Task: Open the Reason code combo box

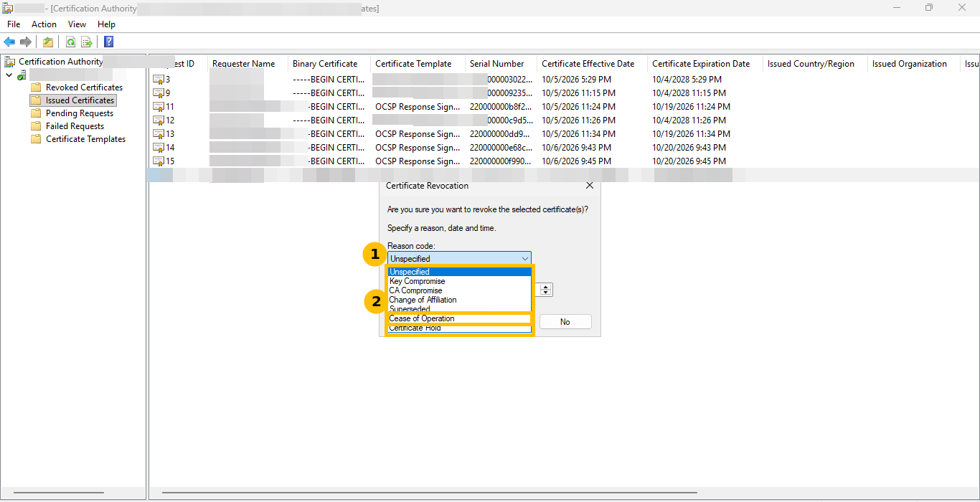Action: click(459, 258)
